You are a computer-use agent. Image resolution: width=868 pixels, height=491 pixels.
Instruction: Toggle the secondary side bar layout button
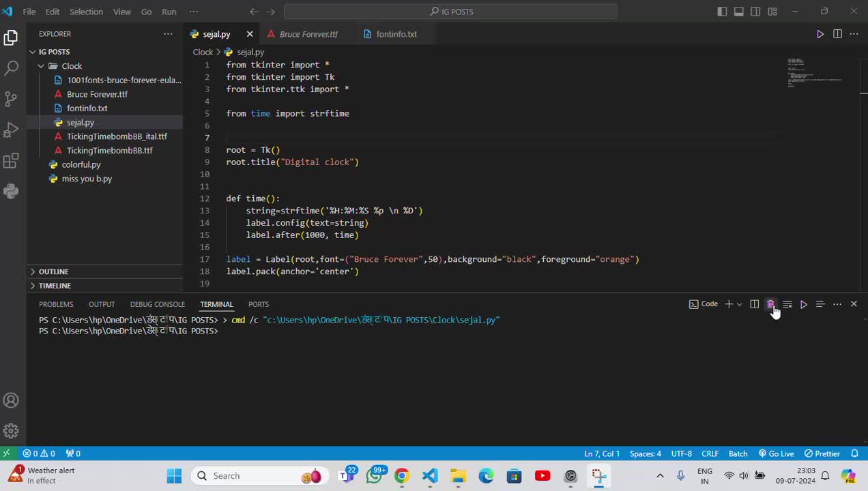[755, 12]
